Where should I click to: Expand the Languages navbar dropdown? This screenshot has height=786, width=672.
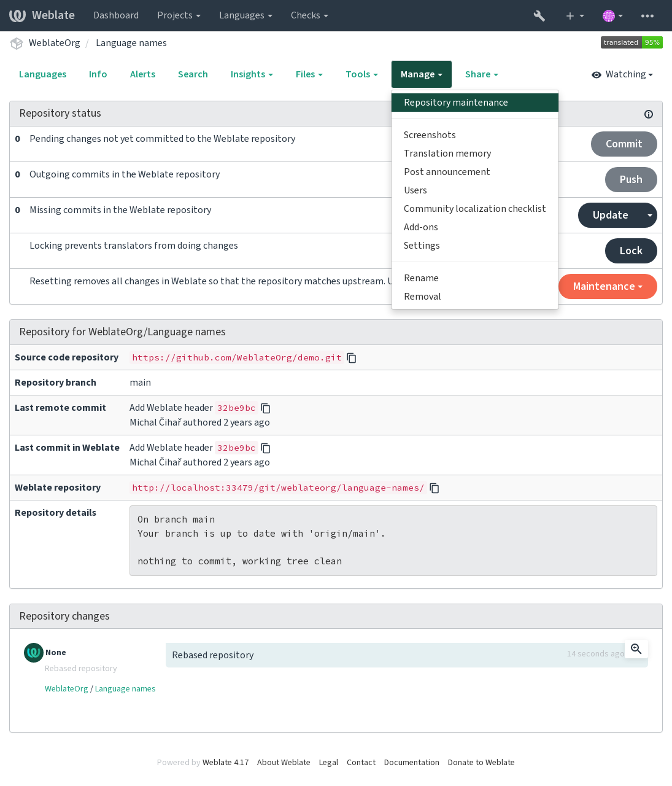[x=245, y=15]
